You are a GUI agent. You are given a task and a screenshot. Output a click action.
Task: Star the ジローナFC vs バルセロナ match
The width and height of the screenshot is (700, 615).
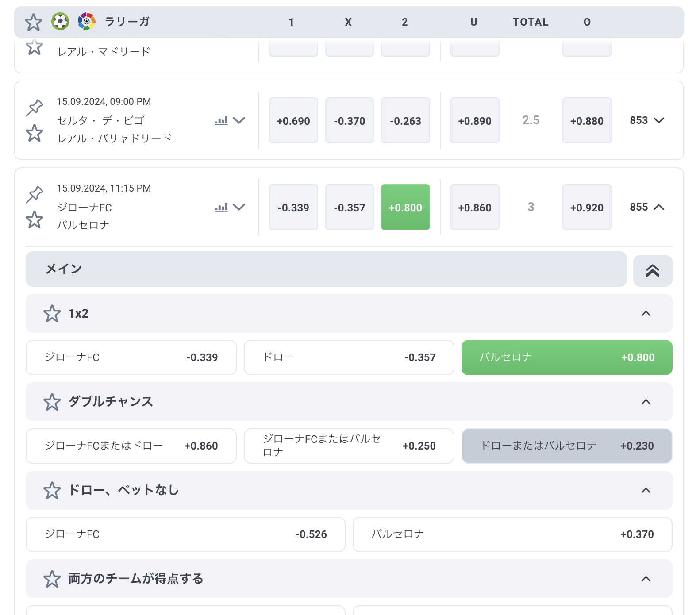pyautogui.click(x=35, y=219)
